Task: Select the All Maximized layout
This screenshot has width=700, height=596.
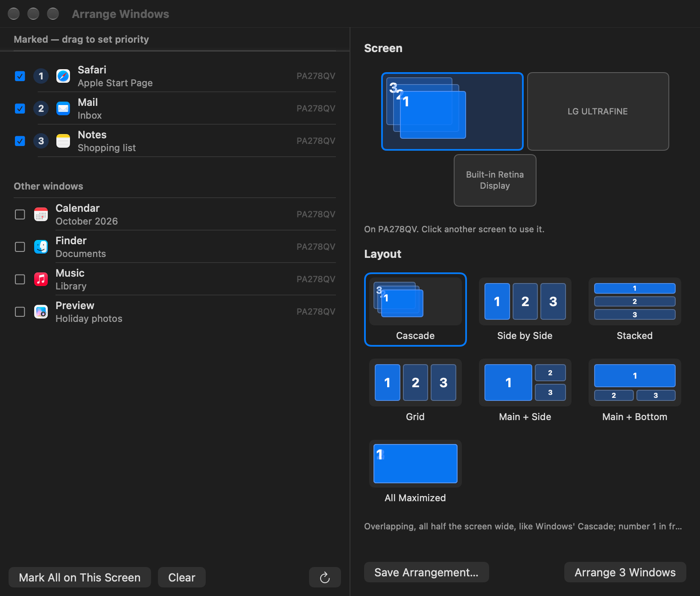Action: [x=415, y=472]
